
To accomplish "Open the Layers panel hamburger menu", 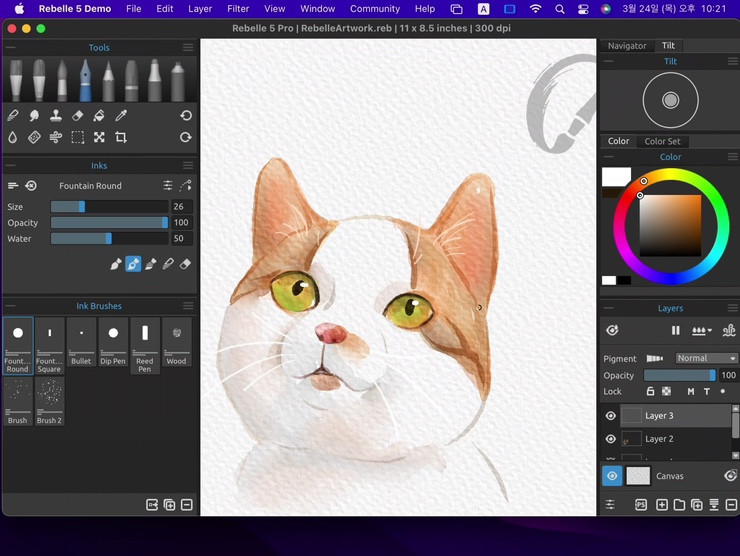I will pyautogui.click(x=732, y=309).
